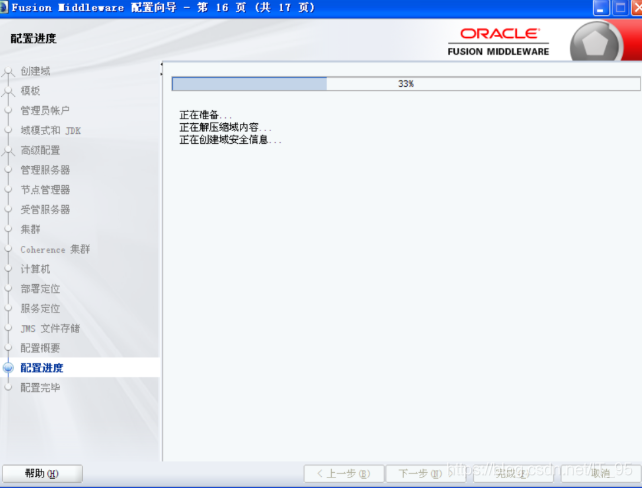Select the 集群 step

pos(30,229)
